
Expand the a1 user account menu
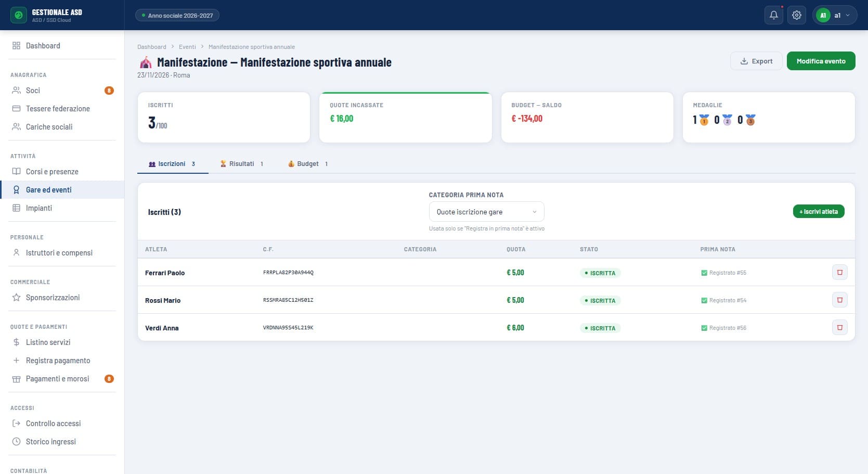tap(835, 15)
